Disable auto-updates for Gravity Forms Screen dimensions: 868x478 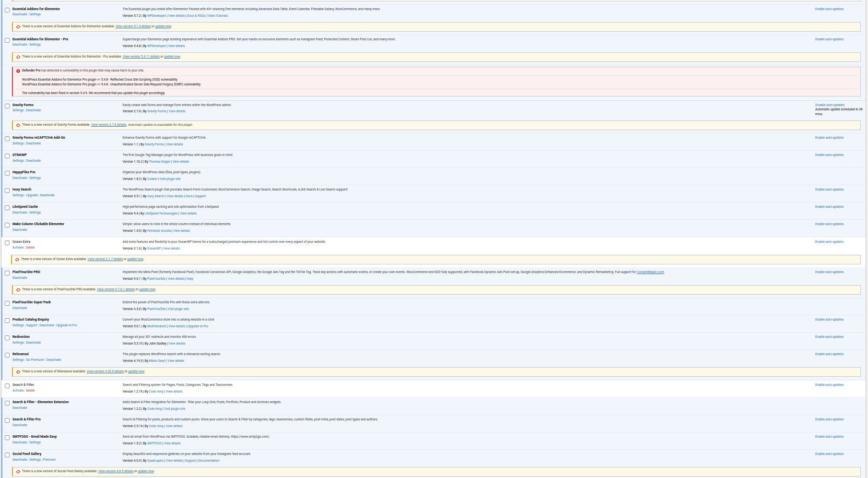pyautogui.click(x=830, y=105)
